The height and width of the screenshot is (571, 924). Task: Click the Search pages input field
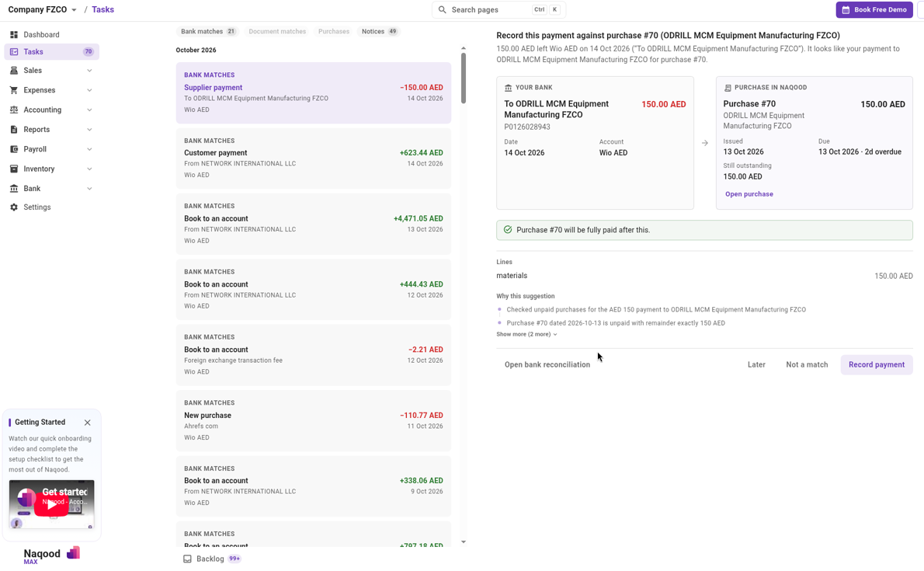498,10
